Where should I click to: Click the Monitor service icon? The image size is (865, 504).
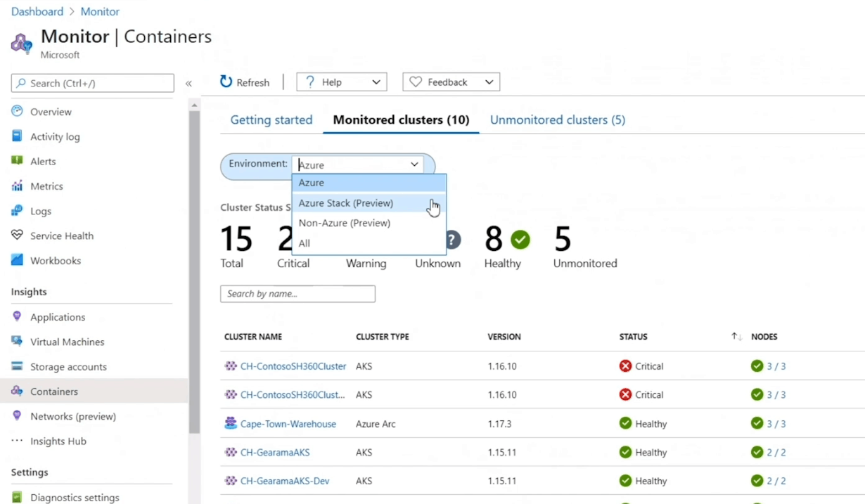coord(22,44)
